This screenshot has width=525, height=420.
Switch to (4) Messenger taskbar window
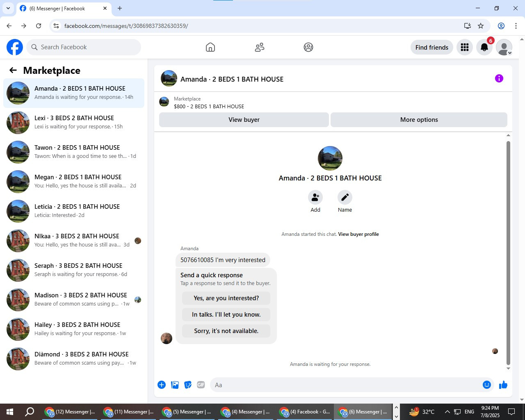[246, 412]
